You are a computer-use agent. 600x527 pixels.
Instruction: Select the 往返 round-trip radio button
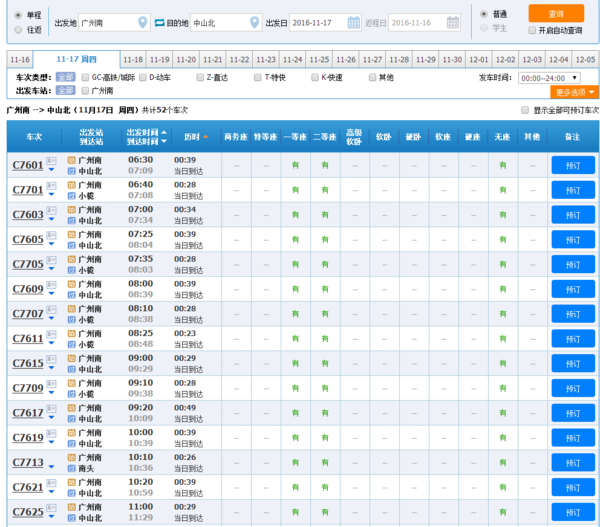18,29
